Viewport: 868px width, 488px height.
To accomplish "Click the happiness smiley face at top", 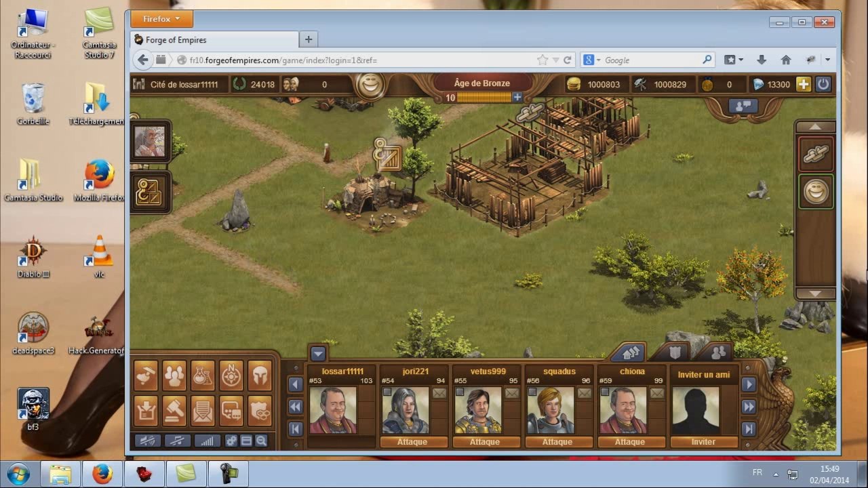I will coord(370,85).
